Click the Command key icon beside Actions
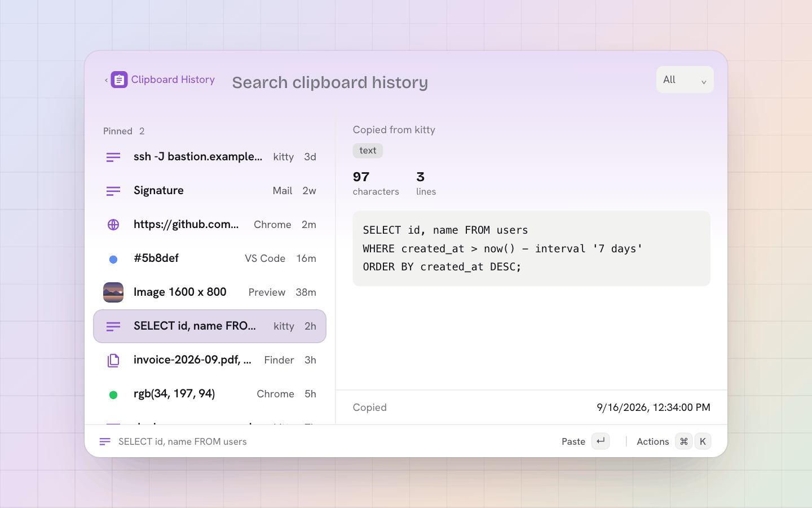 coord(684,441)
